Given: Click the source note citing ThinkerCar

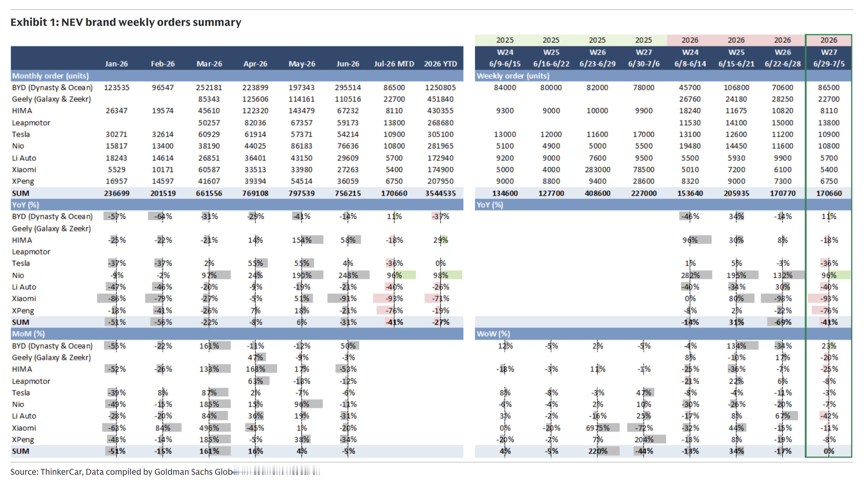Looking at the screenshot, I should coord(121,472).
